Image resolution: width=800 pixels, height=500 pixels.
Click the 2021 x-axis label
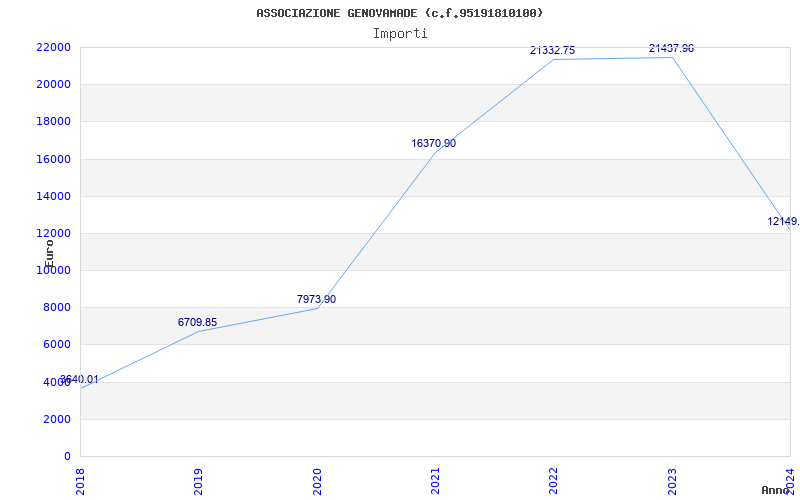tap(436, 480)
